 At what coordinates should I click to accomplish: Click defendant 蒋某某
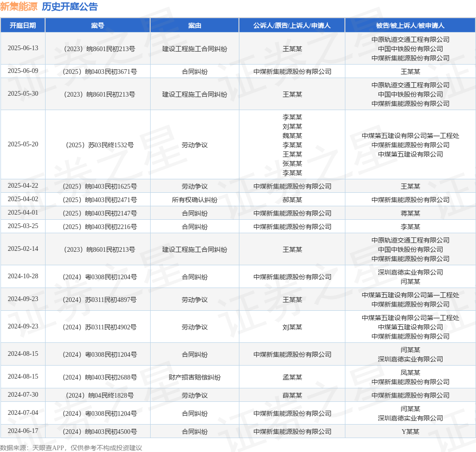tap(410, 213)
